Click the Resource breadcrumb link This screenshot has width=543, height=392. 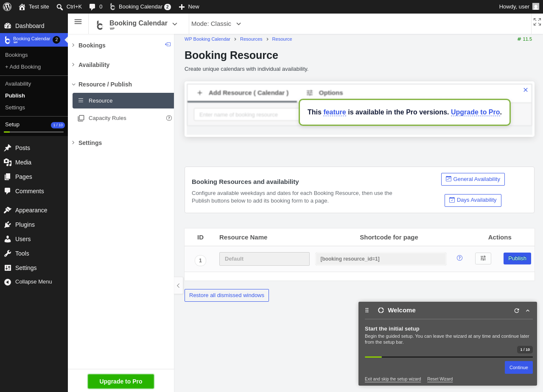[x=282, y=39]
